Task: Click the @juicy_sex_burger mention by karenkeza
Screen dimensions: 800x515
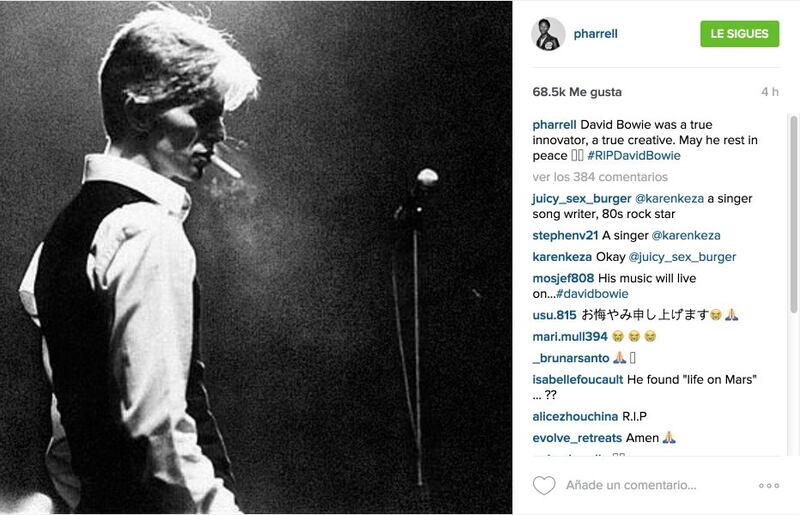Action: 682,257
